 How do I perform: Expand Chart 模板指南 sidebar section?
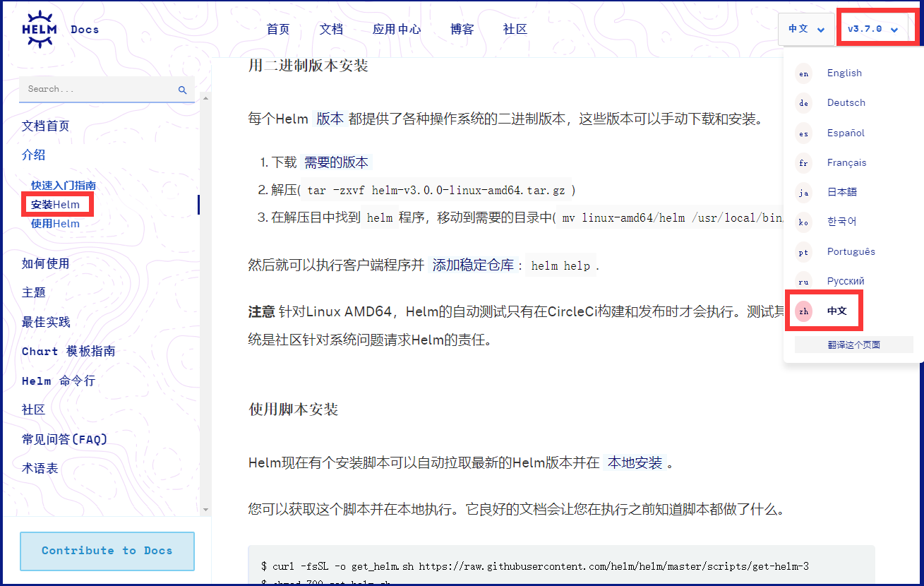pyautogui.click(x=68, y=352)
